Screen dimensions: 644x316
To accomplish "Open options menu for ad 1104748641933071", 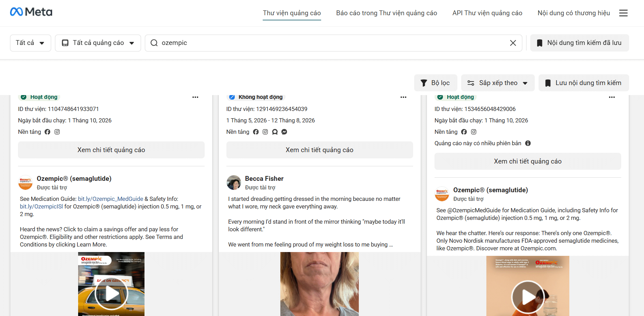I will (195, 97).
